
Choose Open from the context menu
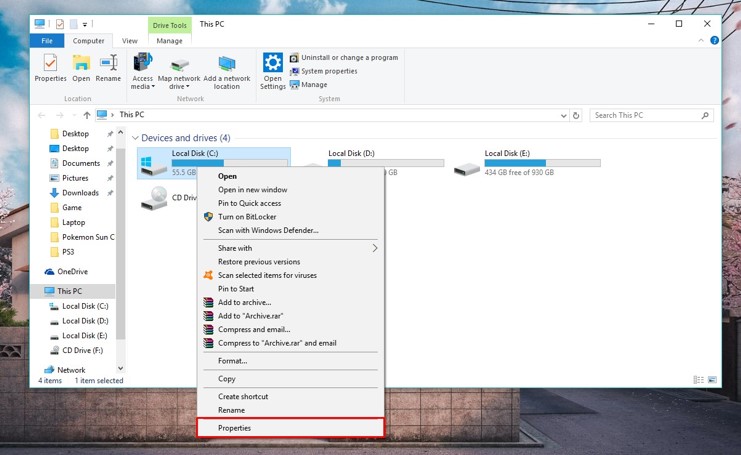point(290,176)
